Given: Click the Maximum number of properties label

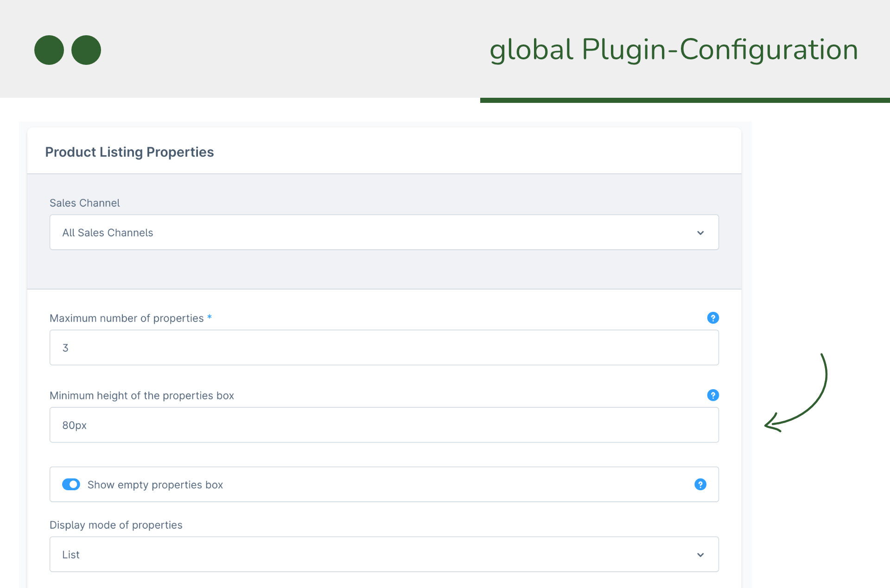Looking at the screenshot, I should click(126, 318).
